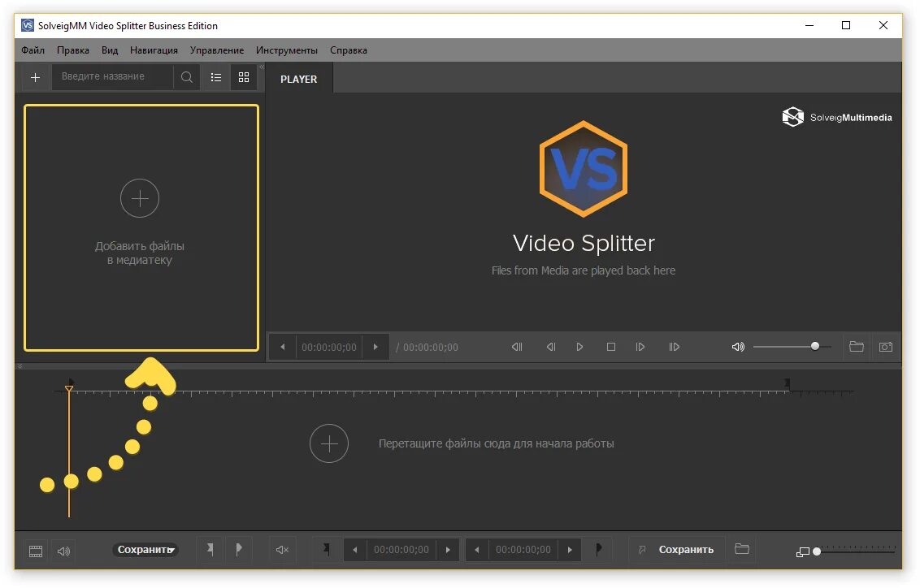
Task: Take a snapshot with camera icon
Action: [886, 347]
